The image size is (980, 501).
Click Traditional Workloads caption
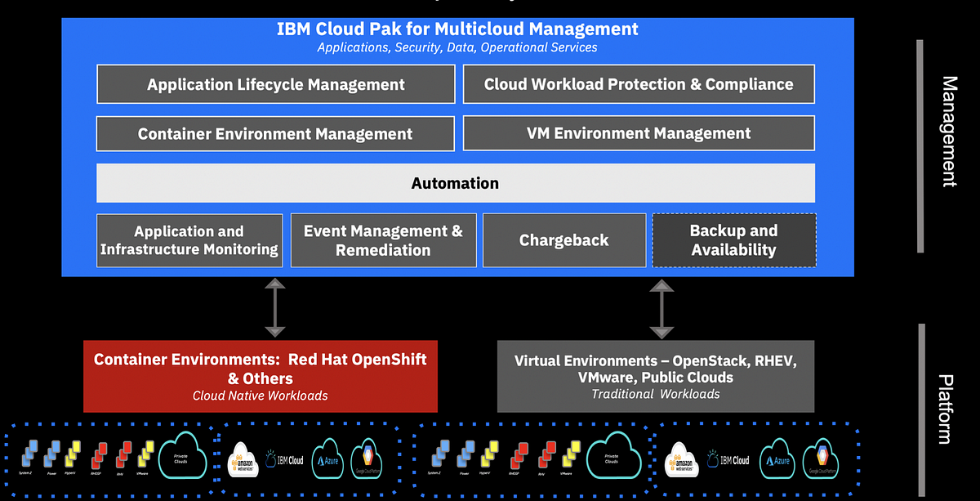tap(656, 394)
